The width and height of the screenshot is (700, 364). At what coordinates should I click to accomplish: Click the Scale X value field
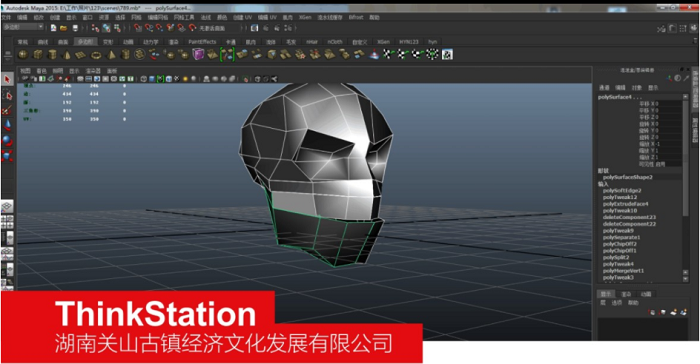[668, 144]
